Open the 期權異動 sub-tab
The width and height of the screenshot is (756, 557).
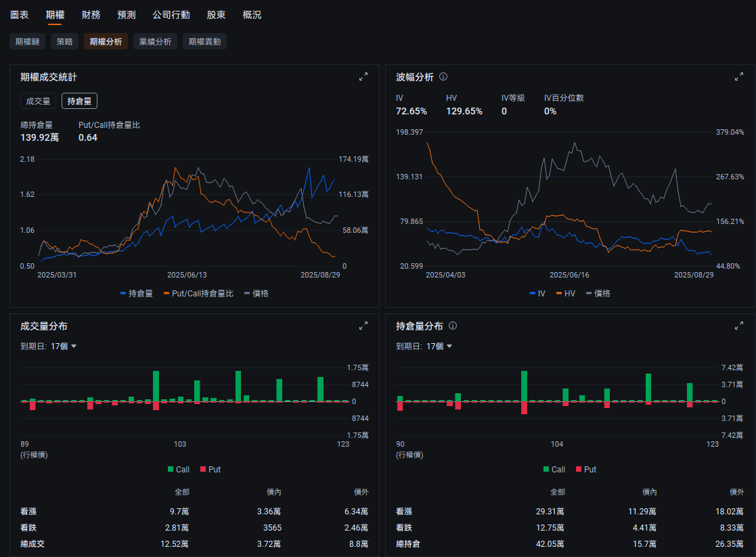point(204,41)
